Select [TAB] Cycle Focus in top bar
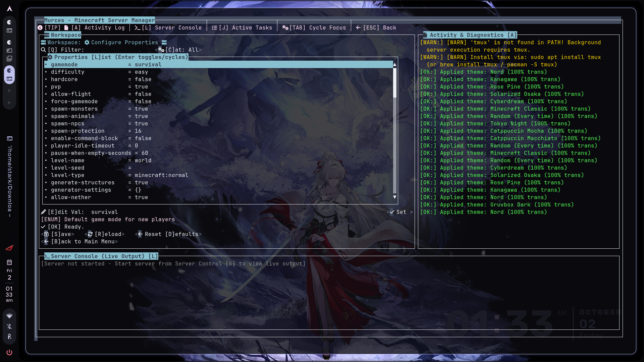644x362 pixels. [314, 28]
